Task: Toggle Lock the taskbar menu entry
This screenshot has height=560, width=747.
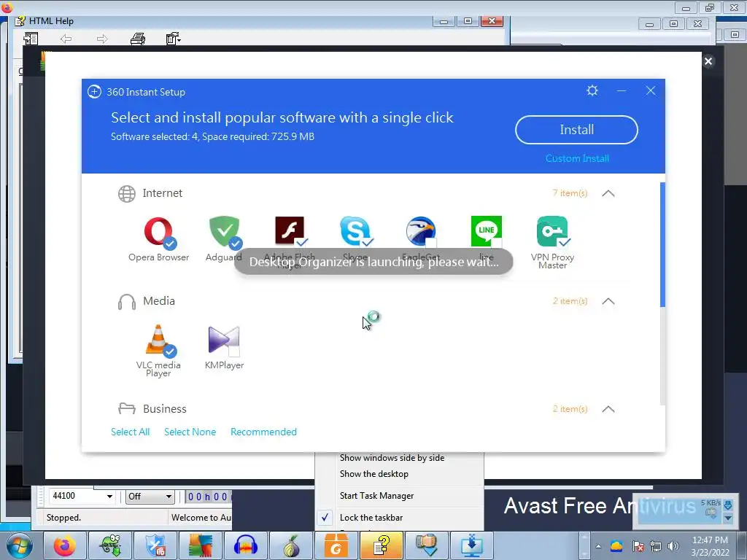Action: (x=371, y=518)
